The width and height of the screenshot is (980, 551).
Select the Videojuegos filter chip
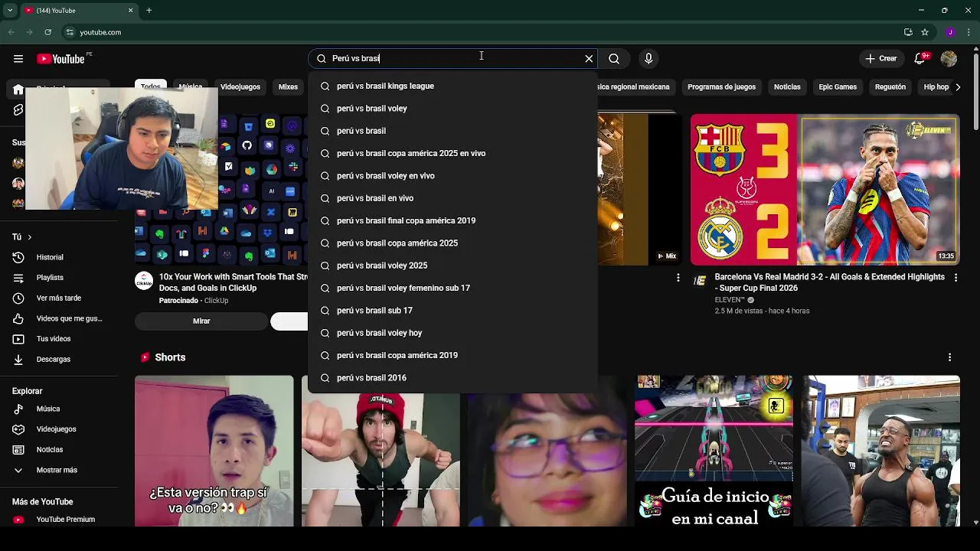click(240, 87)
